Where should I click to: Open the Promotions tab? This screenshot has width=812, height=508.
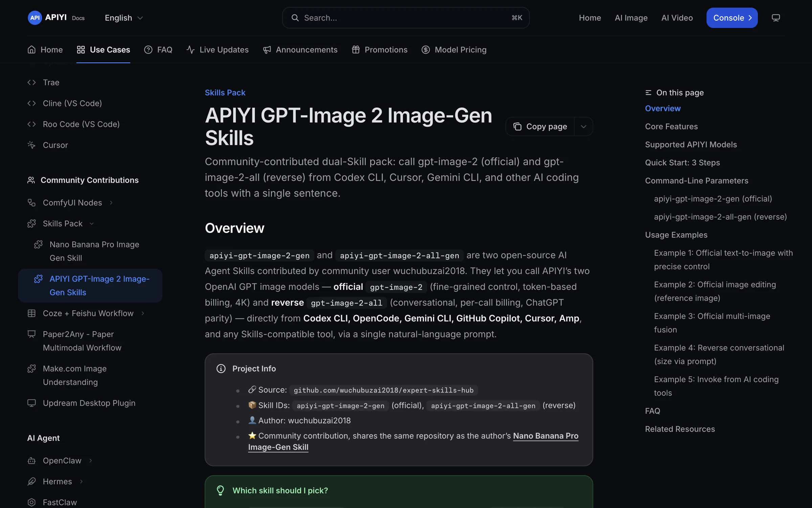point(380,50)
